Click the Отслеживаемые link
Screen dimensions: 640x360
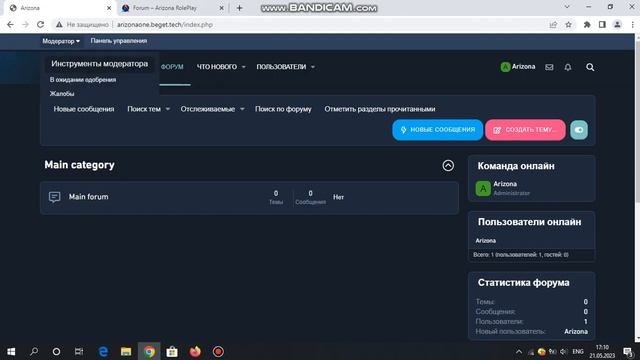click(208, 109)
